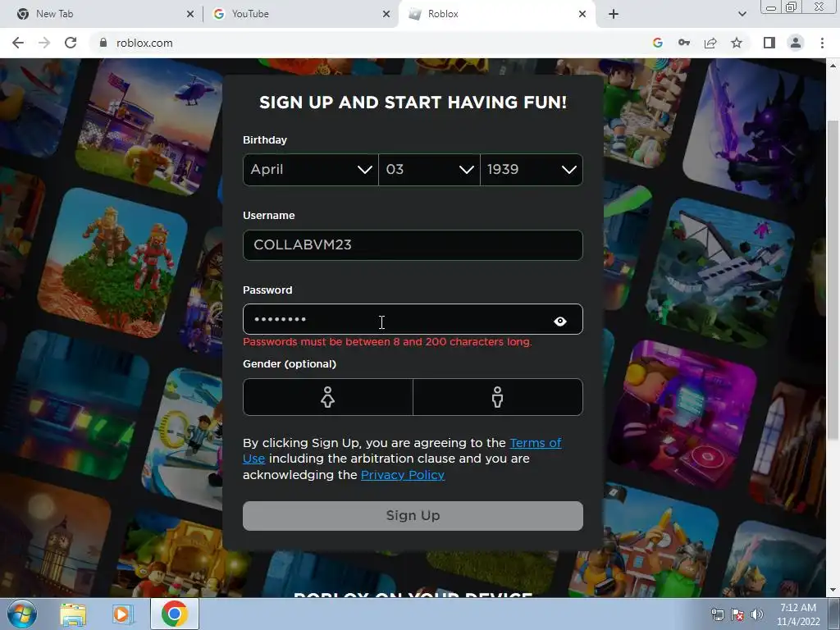Open the Windows Start menu
Image resolution: width=840 pixels, height=630 pixels.
click(x=22, y=614)
